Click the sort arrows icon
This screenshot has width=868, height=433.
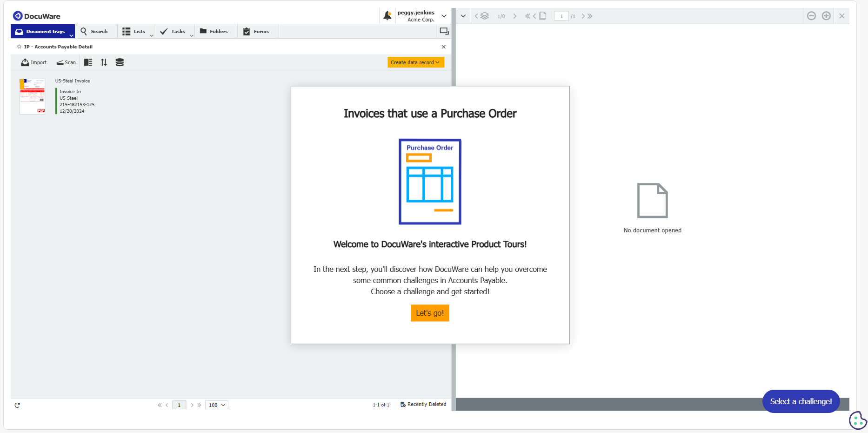[104, 62]
